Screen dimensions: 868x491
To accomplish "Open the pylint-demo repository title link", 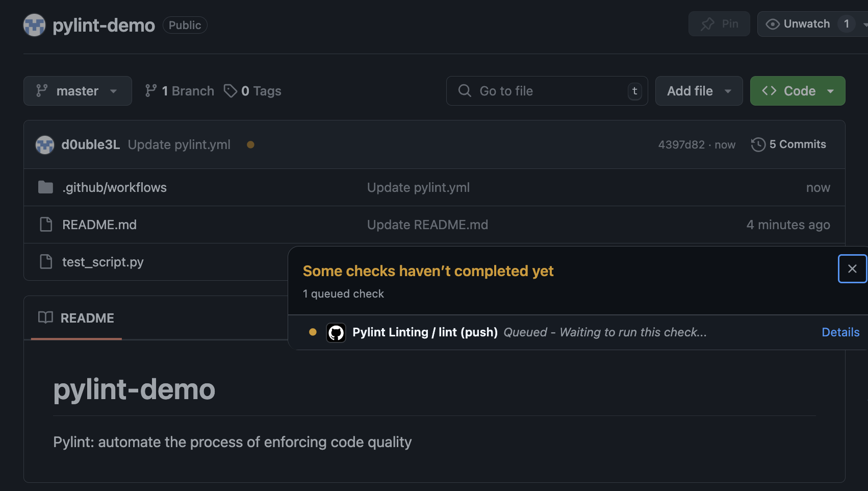I will click(x=104, y=25).
